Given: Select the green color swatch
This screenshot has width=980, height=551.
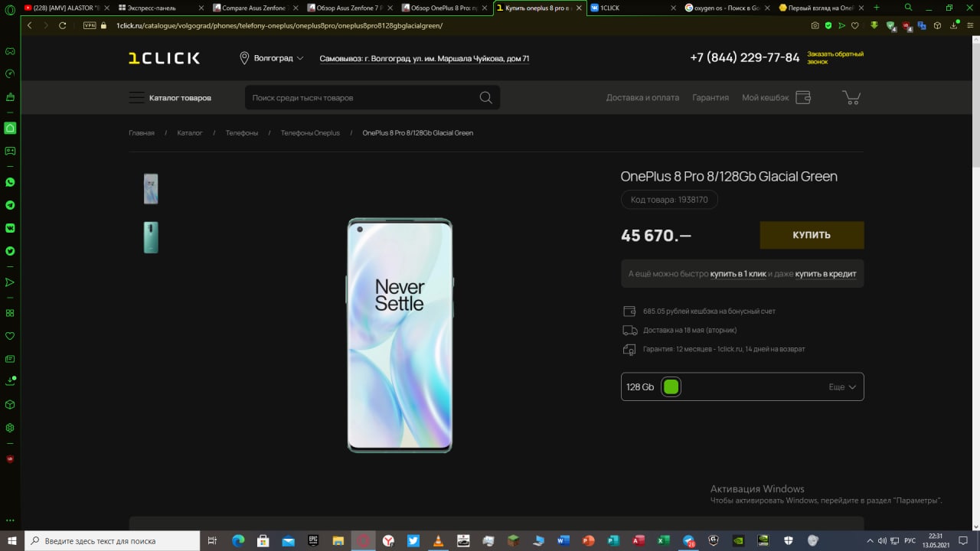Looking at the screenshot, I should click(671, 387).
